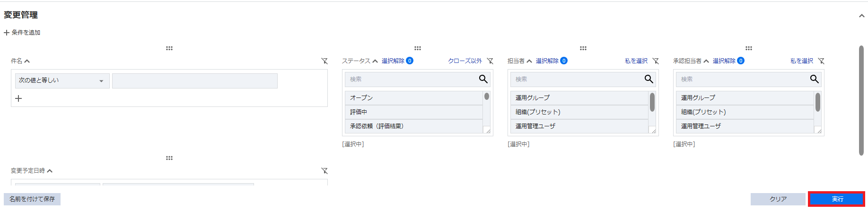Click the search magnifier in ステータス panel
Image resolution: width=868 pixels, height=212 pixels.
pos(483,79)
